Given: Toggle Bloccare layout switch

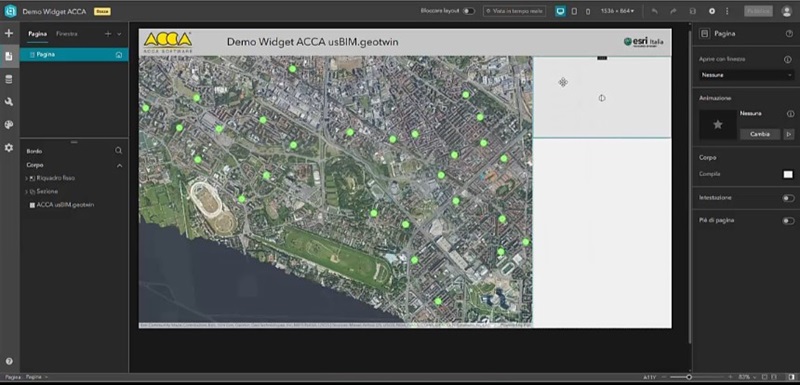Looking at the screenshot, I should pyautogui.click(x=468, y=11).
